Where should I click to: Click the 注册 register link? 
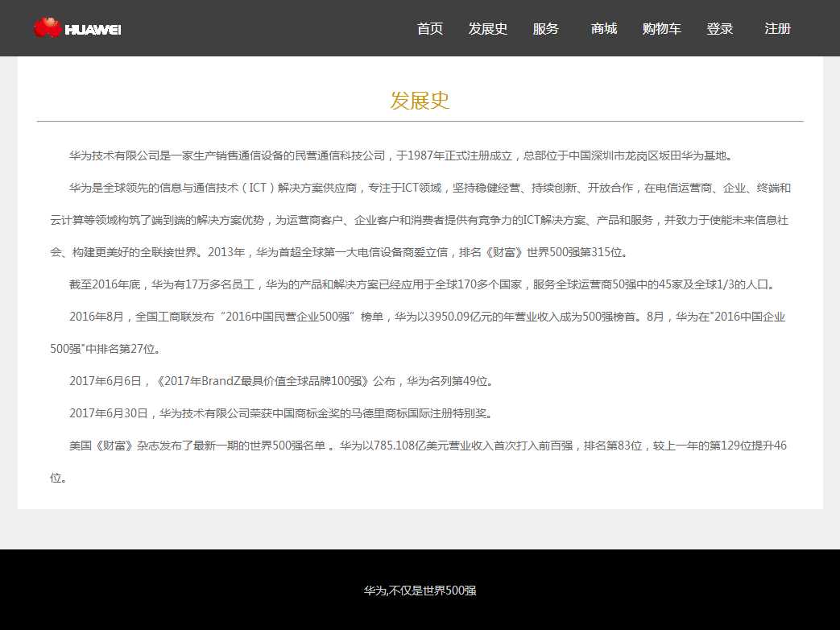click(x=777, y=29)
